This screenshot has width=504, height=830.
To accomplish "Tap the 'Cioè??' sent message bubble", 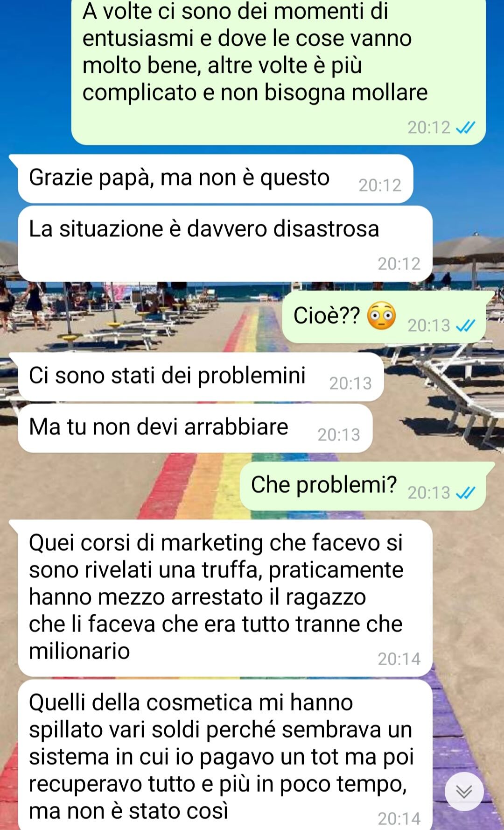I will pos(384,317).
